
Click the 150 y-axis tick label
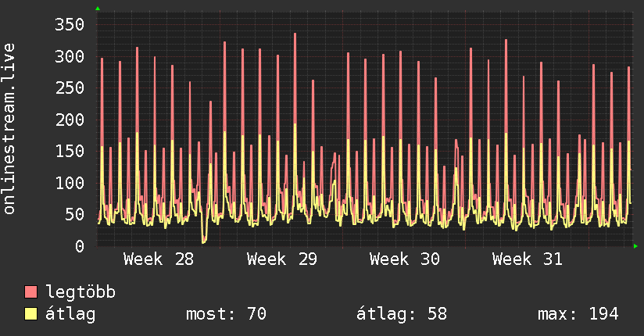pyautogui.click(x=70, y=151)
